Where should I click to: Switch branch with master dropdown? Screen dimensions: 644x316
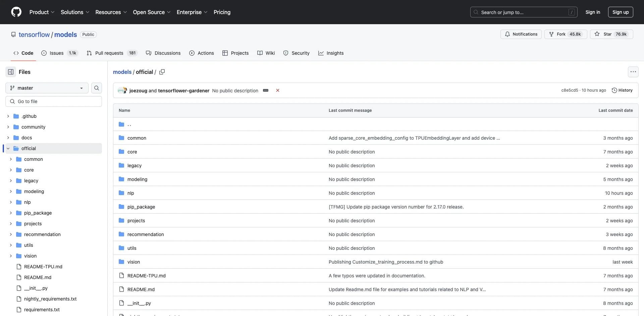click(47, 88)
